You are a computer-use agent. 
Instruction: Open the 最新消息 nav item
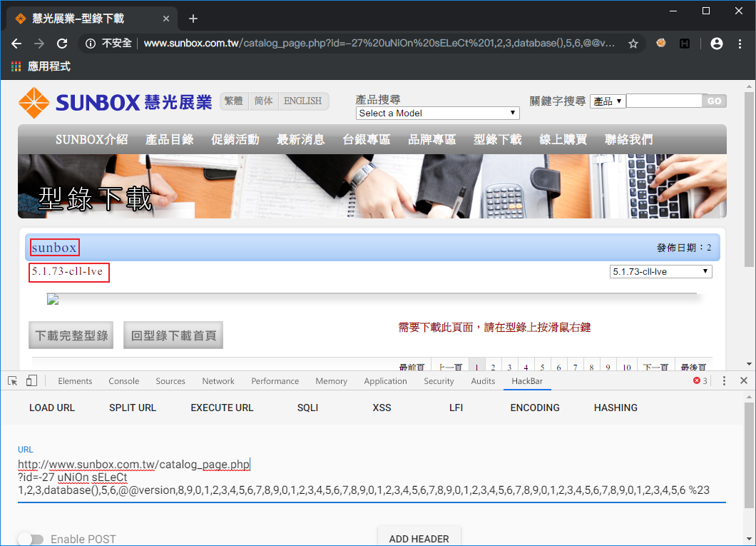(x=301, y=139)
